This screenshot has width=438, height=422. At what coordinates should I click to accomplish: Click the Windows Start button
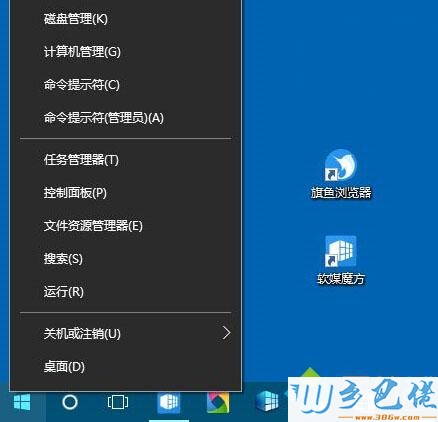click(x=22, y=402)
